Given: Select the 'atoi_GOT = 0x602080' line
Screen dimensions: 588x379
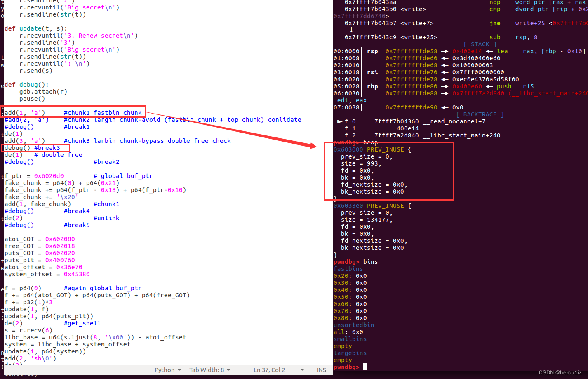Looking at the screenshot, I should [40, 239].
